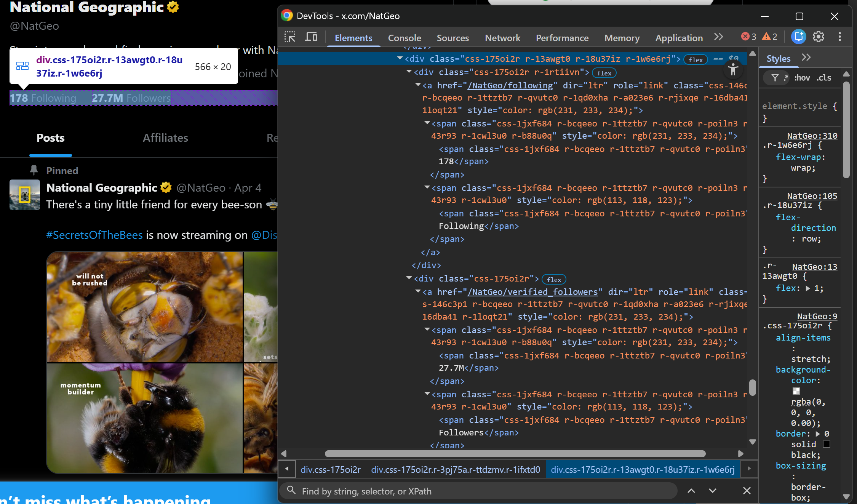This screenshot has width=857, height=504.
Task: Click the background-color rgba swatch
Action: click(x=796, y=391)
